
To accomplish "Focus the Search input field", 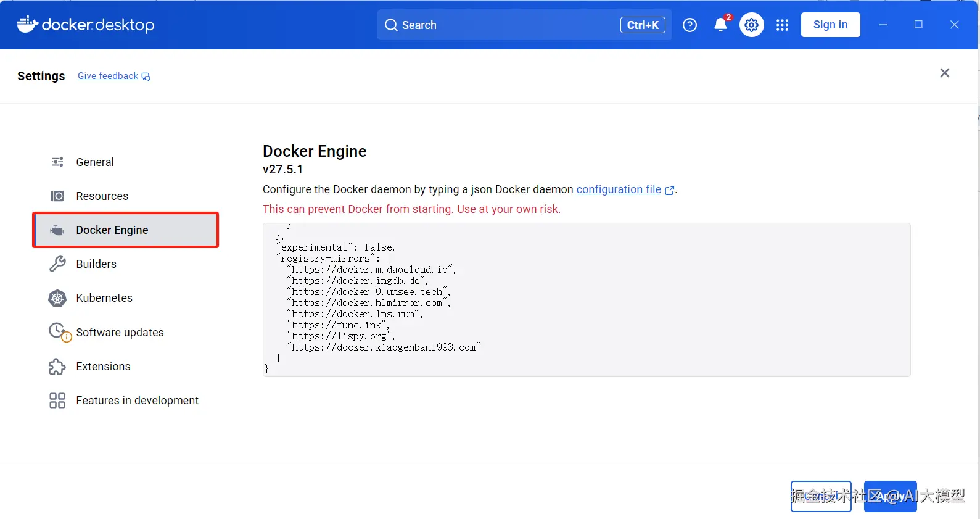I will 524,25.
